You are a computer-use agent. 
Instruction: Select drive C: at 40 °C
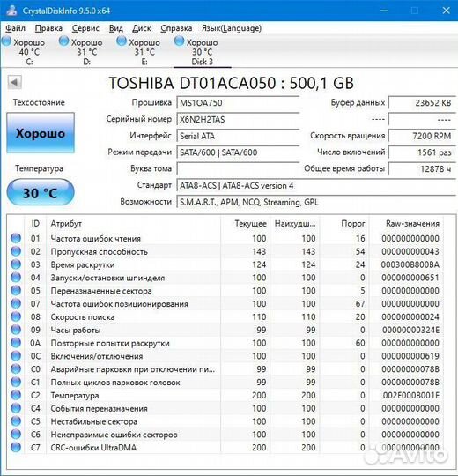point(24,52)
